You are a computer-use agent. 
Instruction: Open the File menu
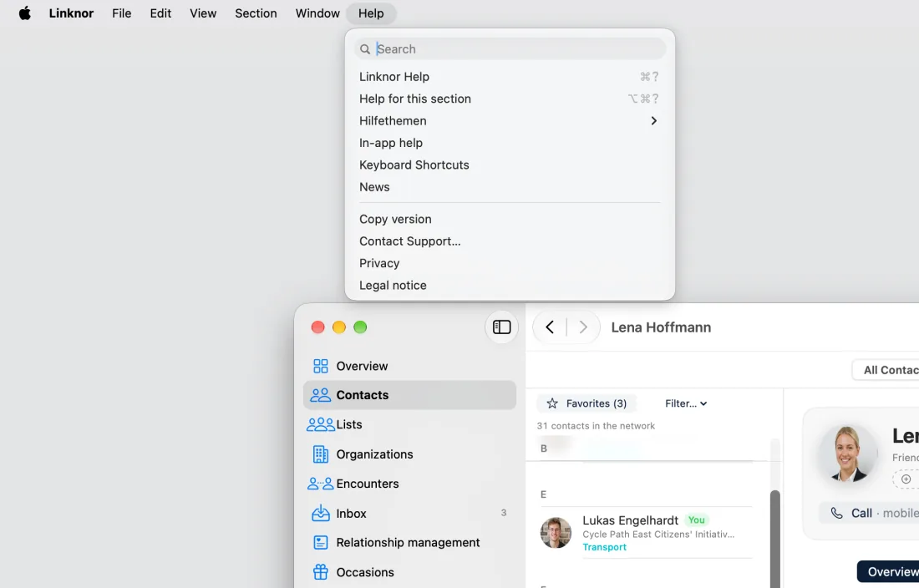[122, 13]
